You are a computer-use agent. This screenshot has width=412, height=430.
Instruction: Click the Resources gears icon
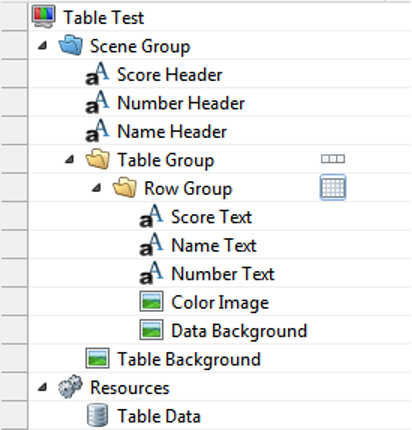coord(70,387)
